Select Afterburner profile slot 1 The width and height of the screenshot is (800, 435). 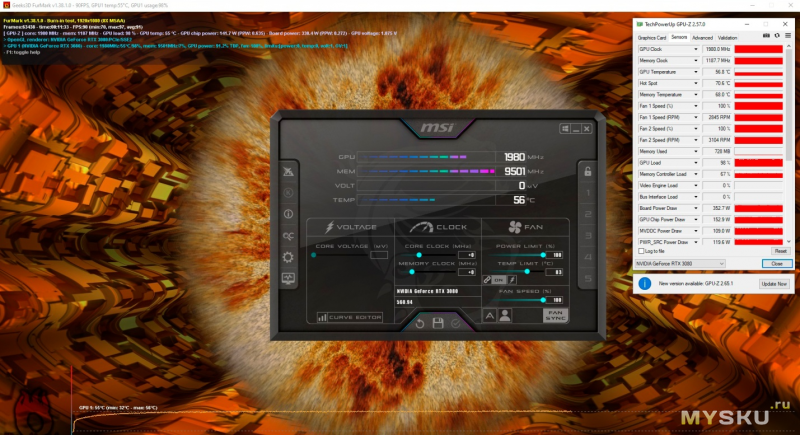coord(588,193)
